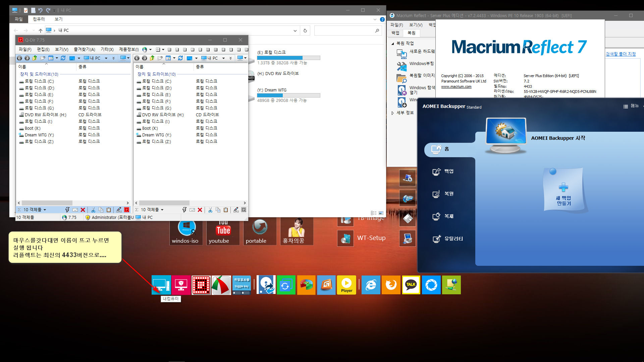This screenshot has width=644, height=362.
Task: Click horizontal scrollbar in Q-Dir right pane
Action: tap(164, 203)
